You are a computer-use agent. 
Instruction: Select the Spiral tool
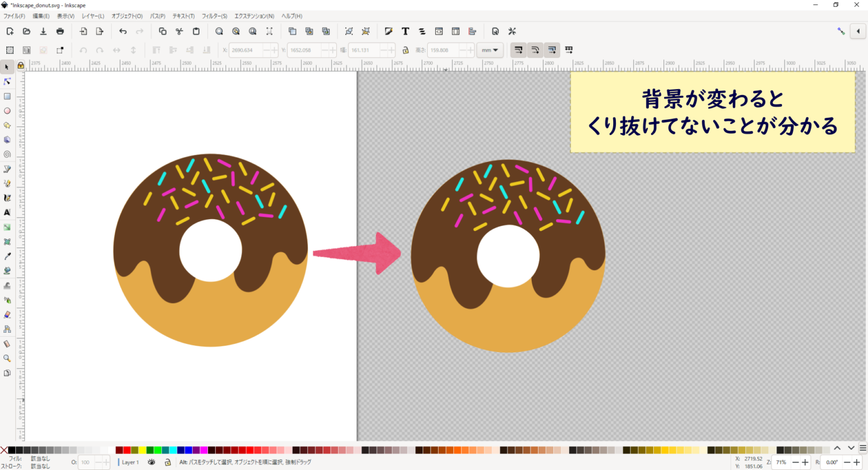[7, 154]
